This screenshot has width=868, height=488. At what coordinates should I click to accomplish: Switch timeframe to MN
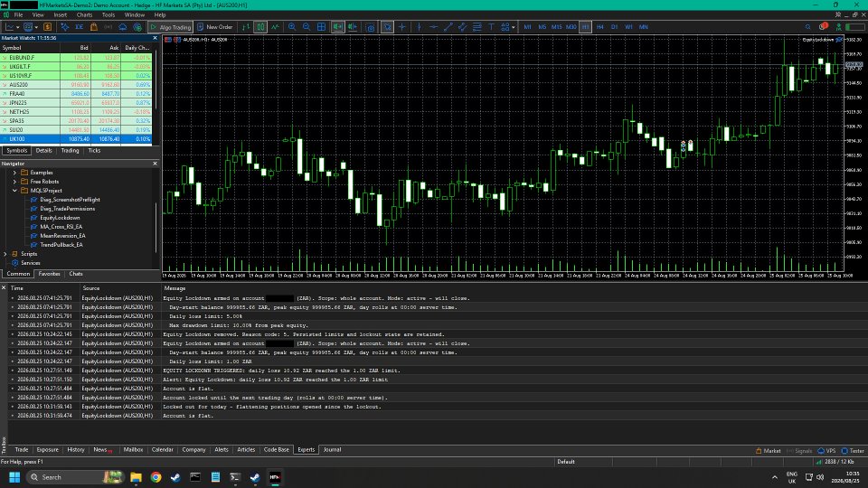(x=643, y=26)
